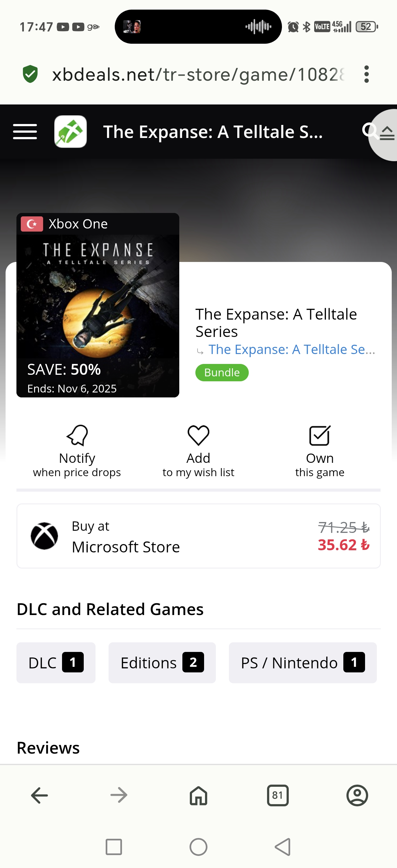The width and height of the screenshot is (397, 868).
Task: Tap the secure site shield icon
Action: [30, 74]
